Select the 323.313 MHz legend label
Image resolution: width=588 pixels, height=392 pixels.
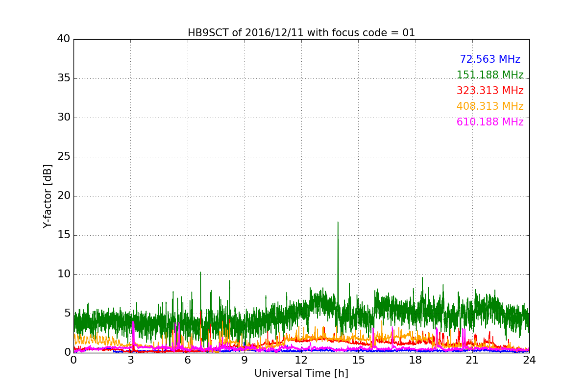[490, 91]
